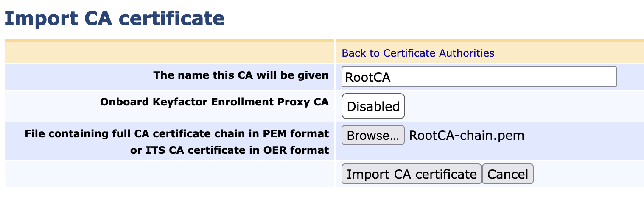Click the 'or ITS CA certificate in OER format' label
This screenshot has width=644, height=205.
click(230, 150)
